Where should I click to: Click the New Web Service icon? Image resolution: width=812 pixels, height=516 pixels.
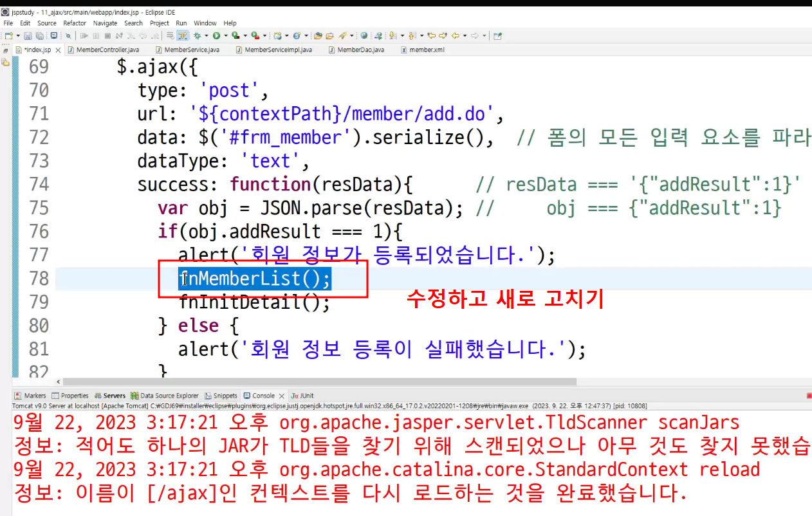pos(297,35)
